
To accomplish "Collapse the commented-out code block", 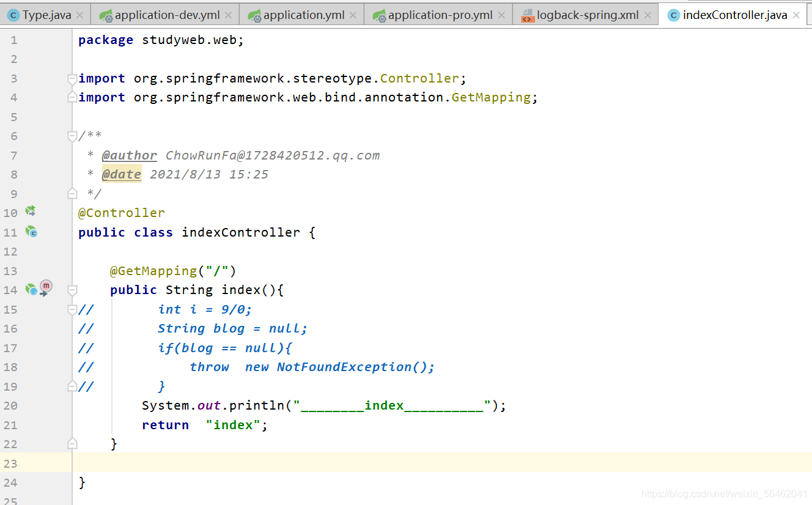I will (x=72, y=309).
